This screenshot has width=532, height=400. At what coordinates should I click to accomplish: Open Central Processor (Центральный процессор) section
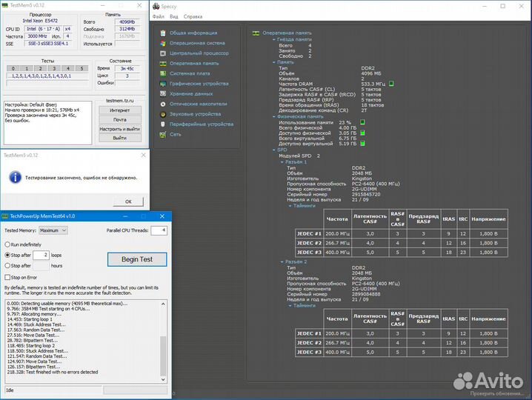coord(199,53)
